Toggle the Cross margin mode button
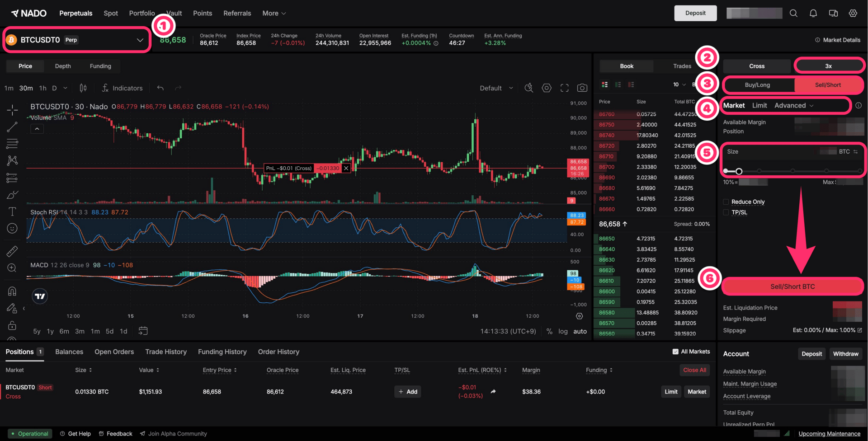 pos(757,66)
